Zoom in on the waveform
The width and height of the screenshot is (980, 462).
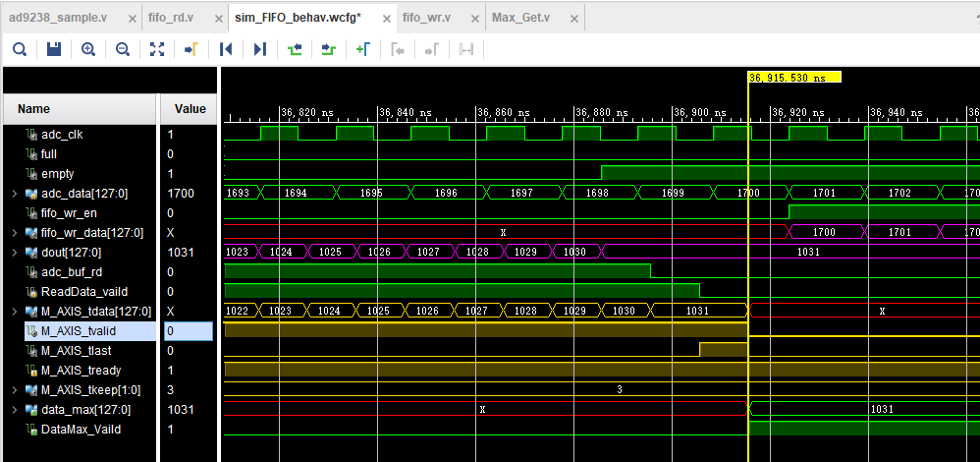[88, 49]
